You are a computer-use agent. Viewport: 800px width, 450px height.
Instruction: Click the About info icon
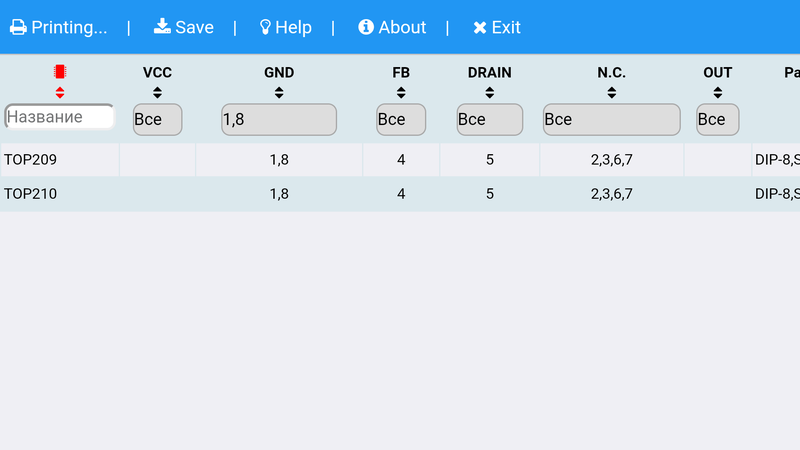[366, 27]
